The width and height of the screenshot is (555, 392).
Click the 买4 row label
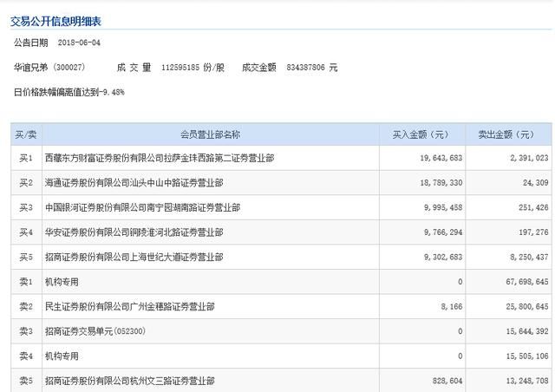26,232
